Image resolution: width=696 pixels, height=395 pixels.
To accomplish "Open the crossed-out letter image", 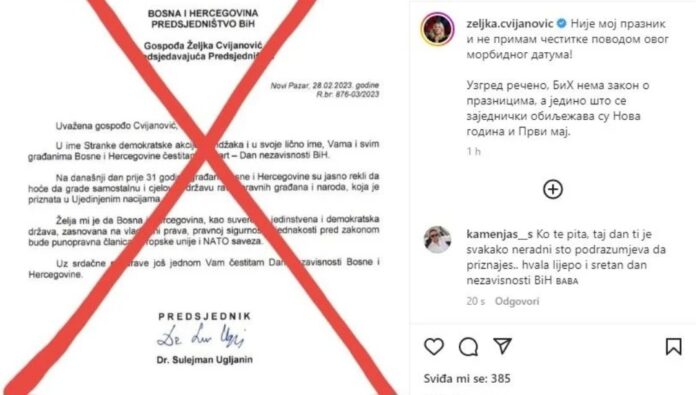I will click(204, 198).
